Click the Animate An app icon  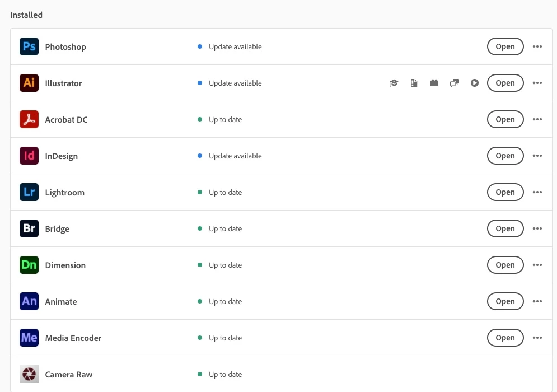tap(29, 301)
